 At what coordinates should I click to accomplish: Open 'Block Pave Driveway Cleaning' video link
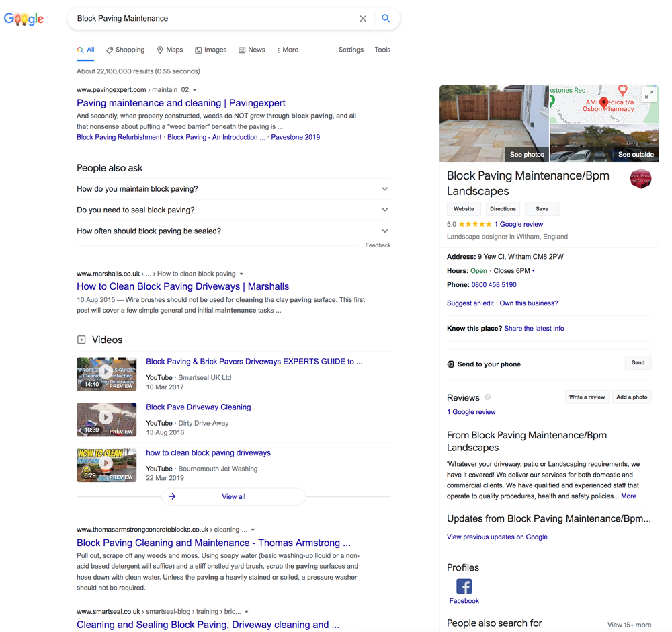(x=198, y=407)
